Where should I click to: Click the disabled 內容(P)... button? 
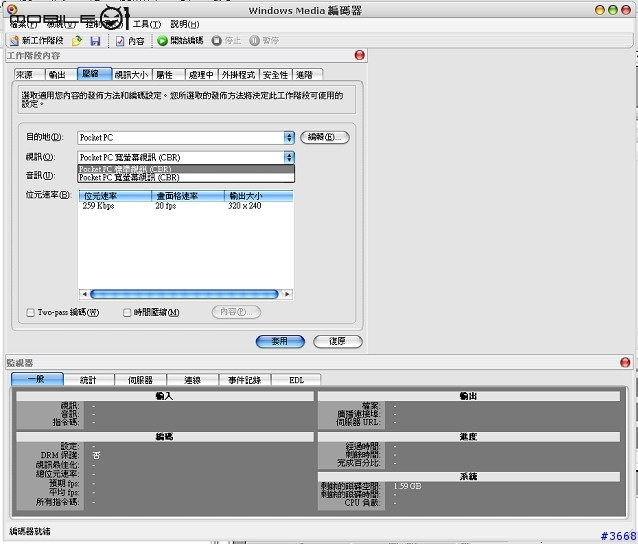click(x=236, y=312)
